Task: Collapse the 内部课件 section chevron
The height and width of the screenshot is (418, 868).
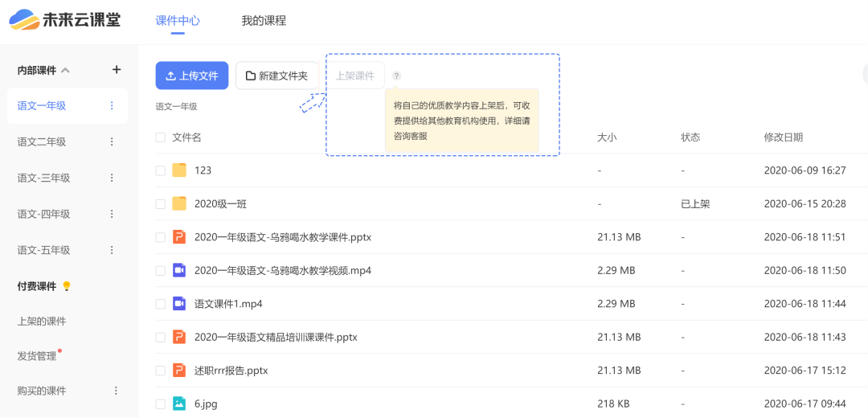Action: tap(65, 71)
